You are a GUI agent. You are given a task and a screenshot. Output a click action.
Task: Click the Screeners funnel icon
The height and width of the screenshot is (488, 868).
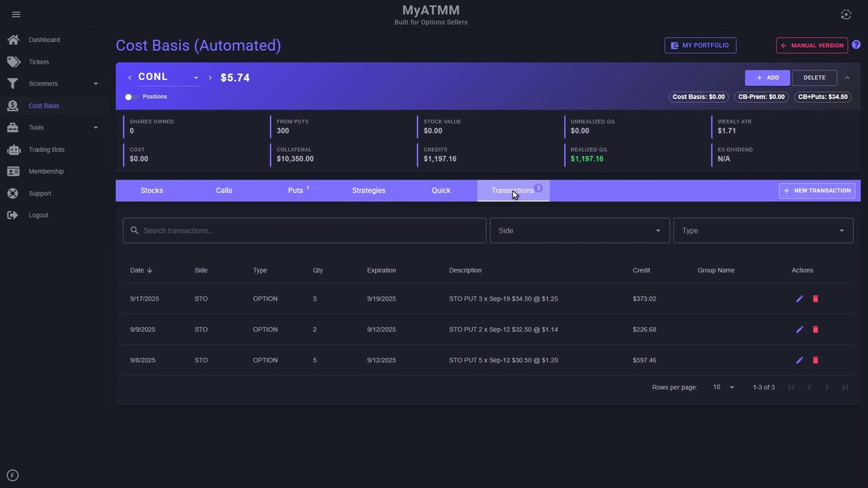(x=13, y=83)
